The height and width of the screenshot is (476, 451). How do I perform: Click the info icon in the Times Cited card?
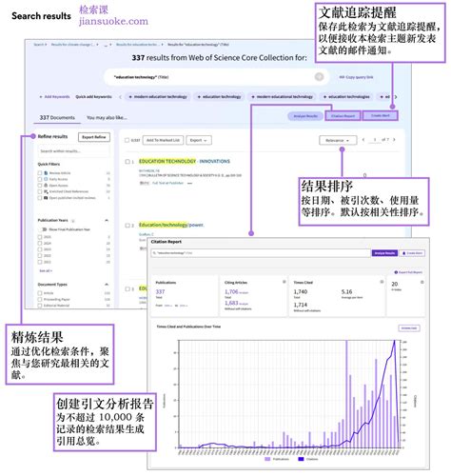coord(382,282)
